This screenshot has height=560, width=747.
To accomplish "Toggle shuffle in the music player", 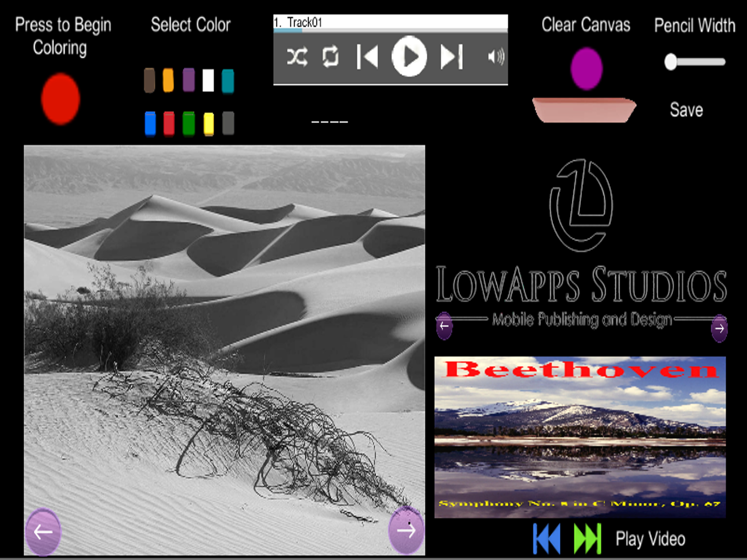I will coord(297,57).
